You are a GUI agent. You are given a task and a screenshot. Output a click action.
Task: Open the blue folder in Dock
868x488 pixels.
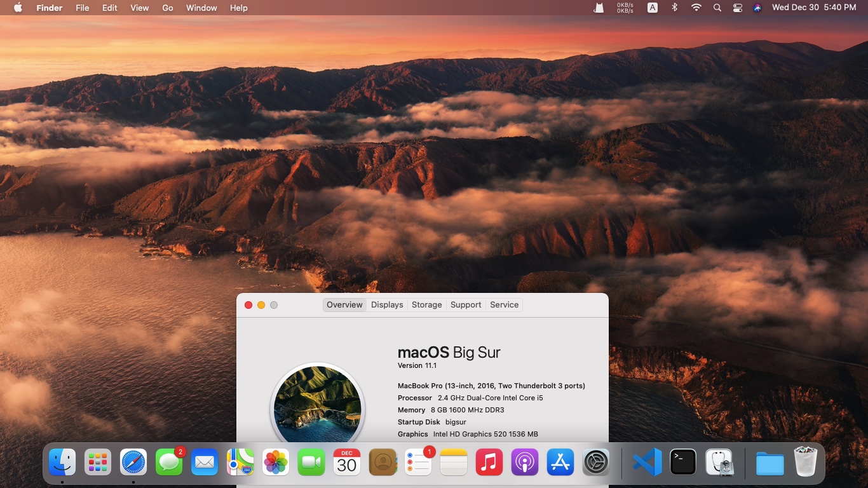[x=770, y=462]
